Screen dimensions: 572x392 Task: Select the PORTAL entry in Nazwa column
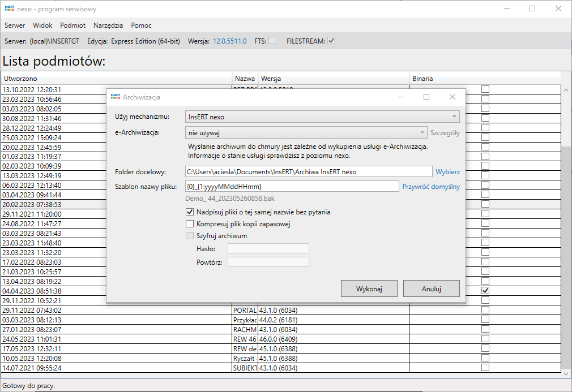coord(245,311)
